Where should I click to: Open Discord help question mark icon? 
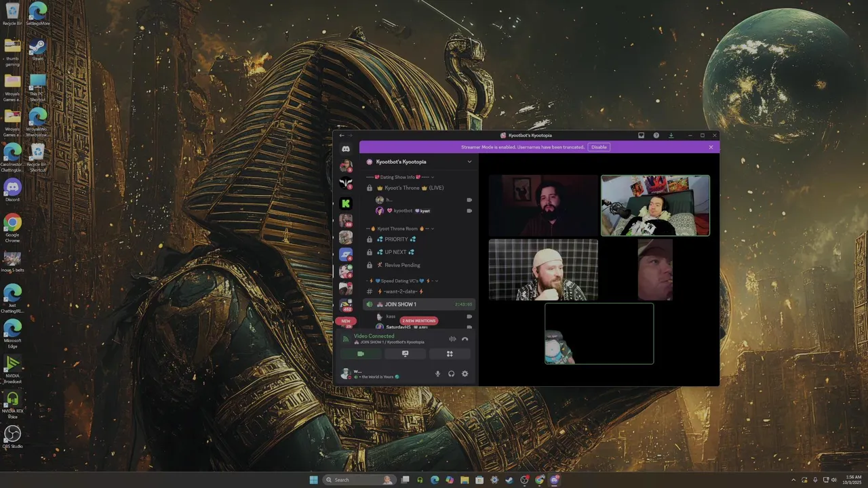click(656, 136)
